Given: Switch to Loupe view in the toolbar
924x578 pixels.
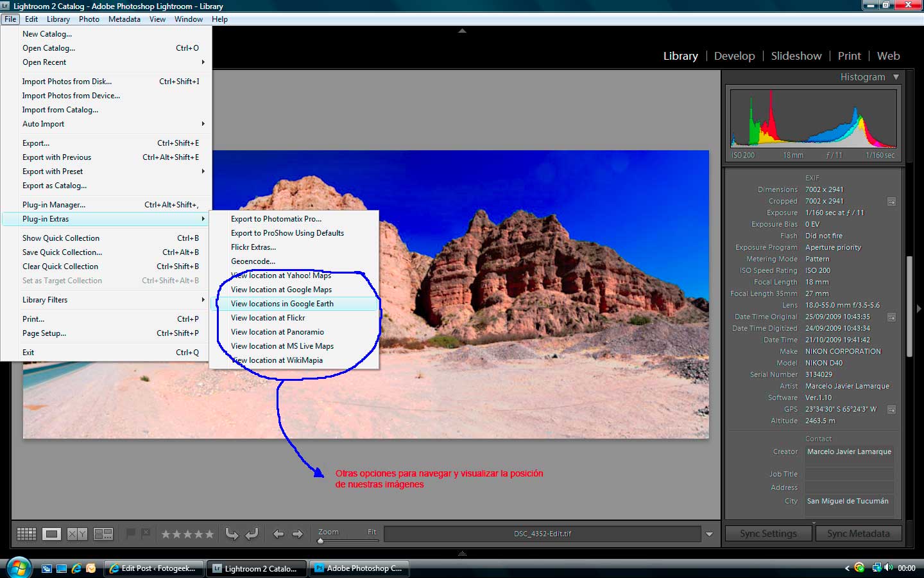Looking at the screenshot, I should [51, 534].
